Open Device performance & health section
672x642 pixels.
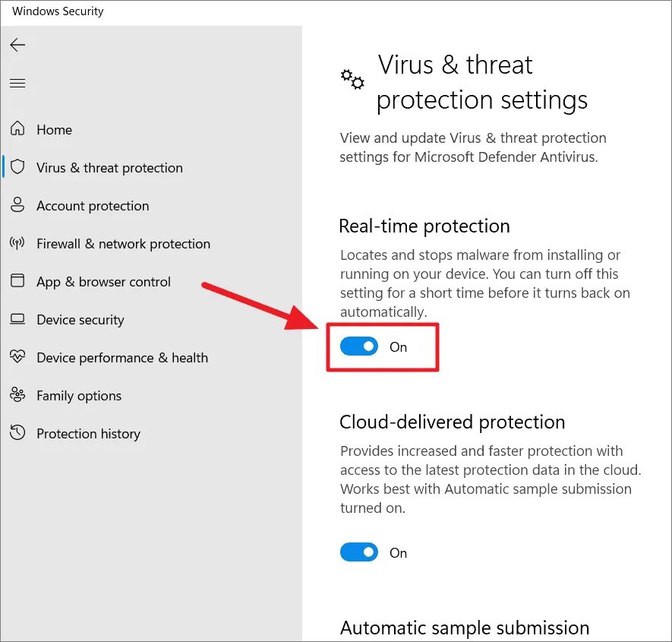coord(122,358)
